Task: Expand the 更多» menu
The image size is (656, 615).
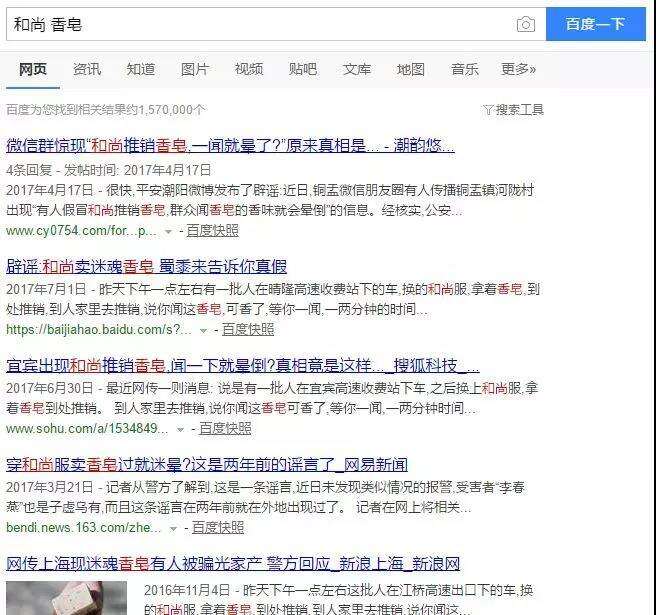Action: [x=518, y=69]
